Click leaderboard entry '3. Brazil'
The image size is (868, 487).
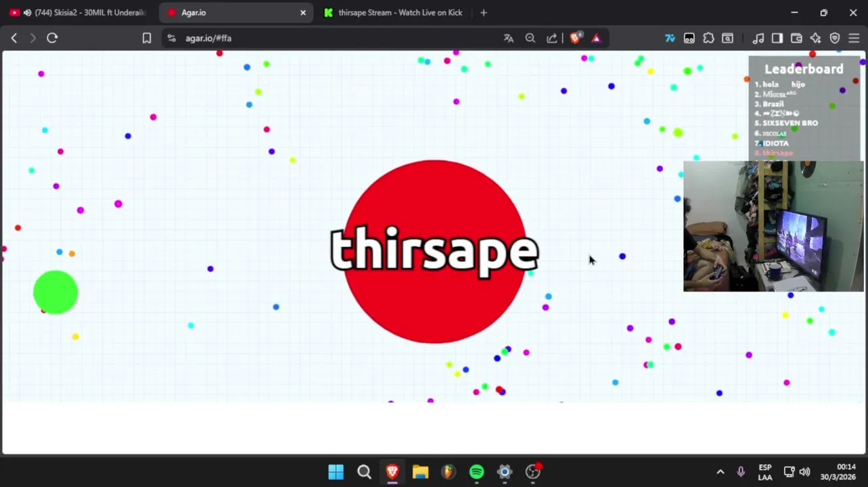pyautogui.click(x=769, y=104)
